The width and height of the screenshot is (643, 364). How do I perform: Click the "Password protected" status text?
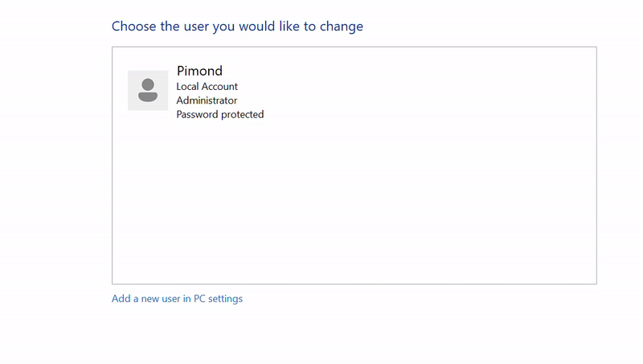219,114
